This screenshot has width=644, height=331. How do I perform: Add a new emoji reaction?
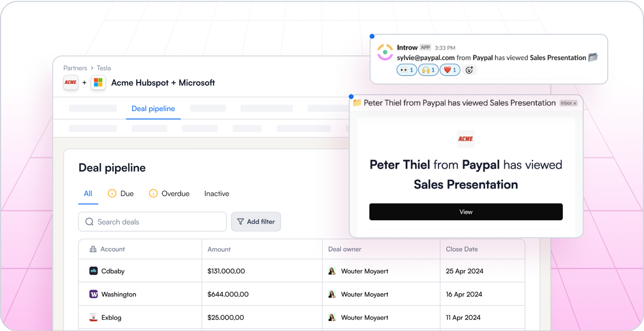(469, 70)
